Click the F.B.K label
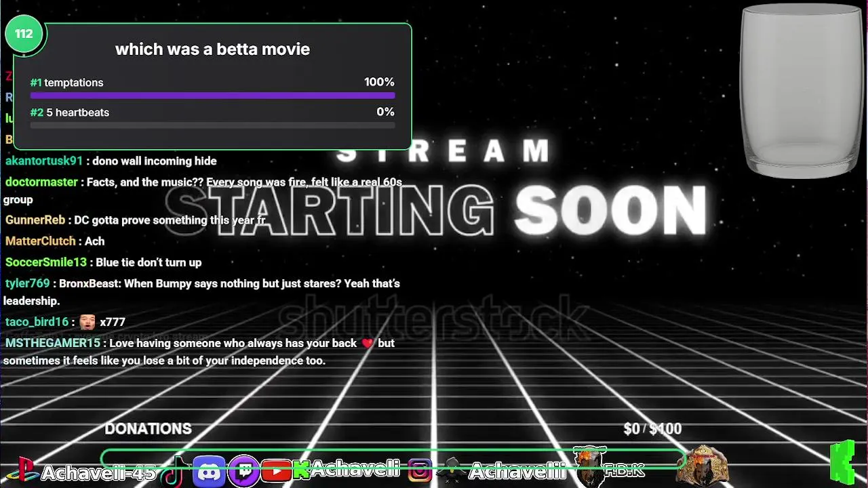The width and height of the screenshot is (868, 488). tap(624, 470)
